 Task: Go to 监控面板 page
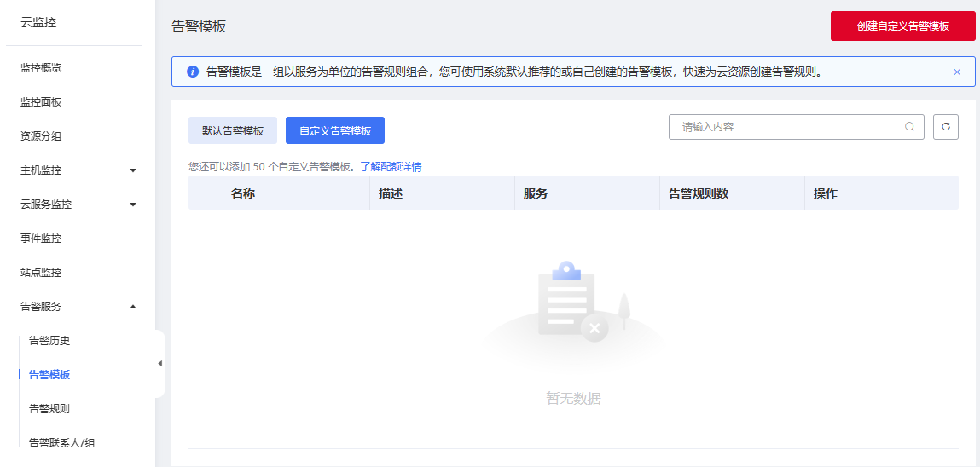pos(41,102)
